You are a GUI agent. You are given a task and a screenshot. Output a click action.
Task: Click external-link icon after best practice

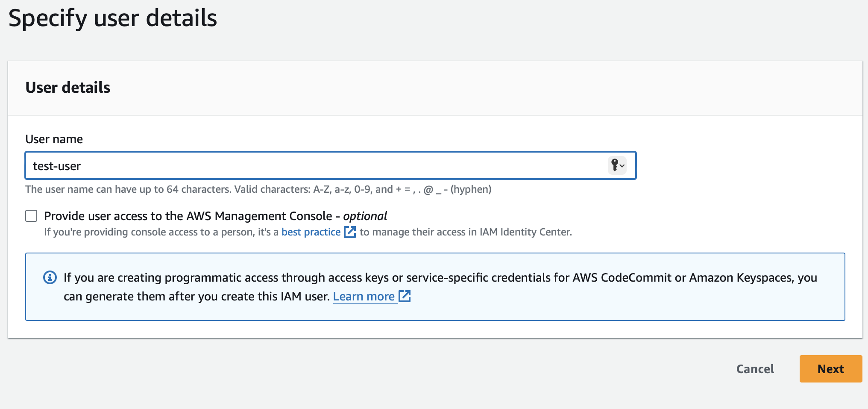pyautogui.click(x=350, y=232)
